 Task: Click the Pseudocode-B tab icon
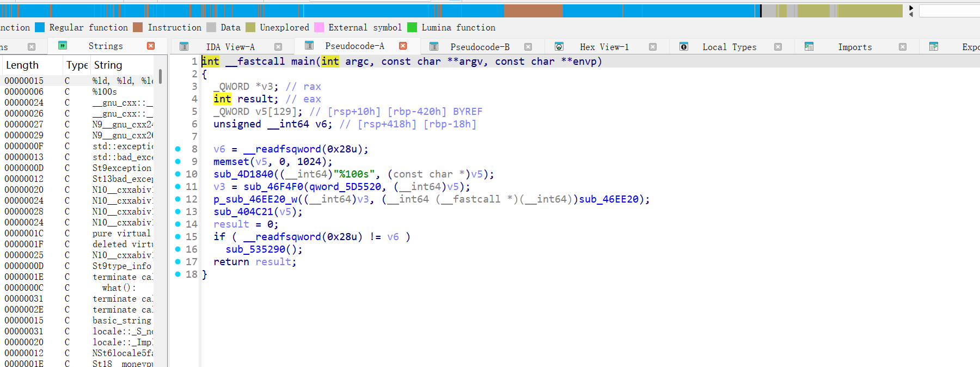point(434,46)
